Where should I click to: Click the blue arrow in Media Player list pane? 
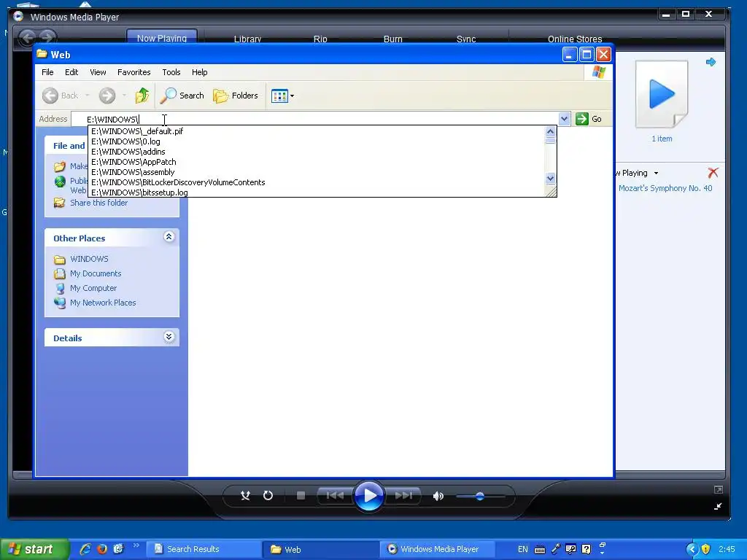pos(711,62)
